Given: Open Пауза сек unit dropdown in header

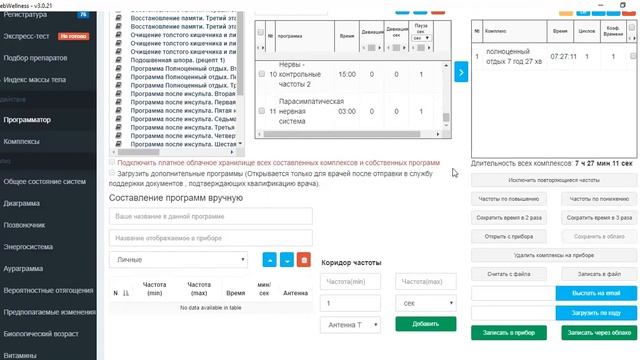Looking at the screenshot, I should pos(421,38).
